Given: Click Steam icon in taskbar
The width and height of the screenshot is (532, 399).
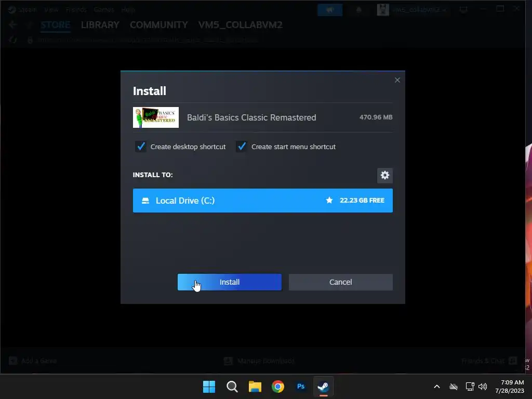Looking at the screenshot, I should (323, 387).
